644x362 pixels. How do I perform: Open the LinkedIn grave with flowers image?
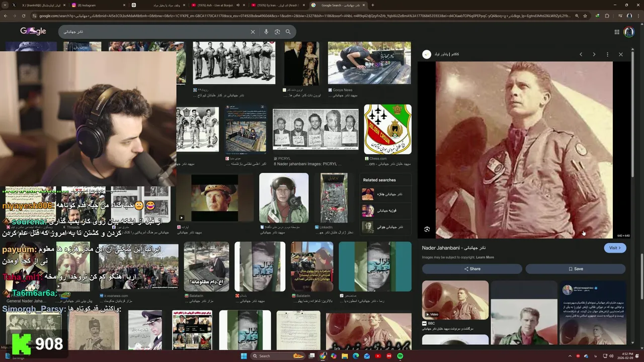pyautogui.click(x=334, y=198)
